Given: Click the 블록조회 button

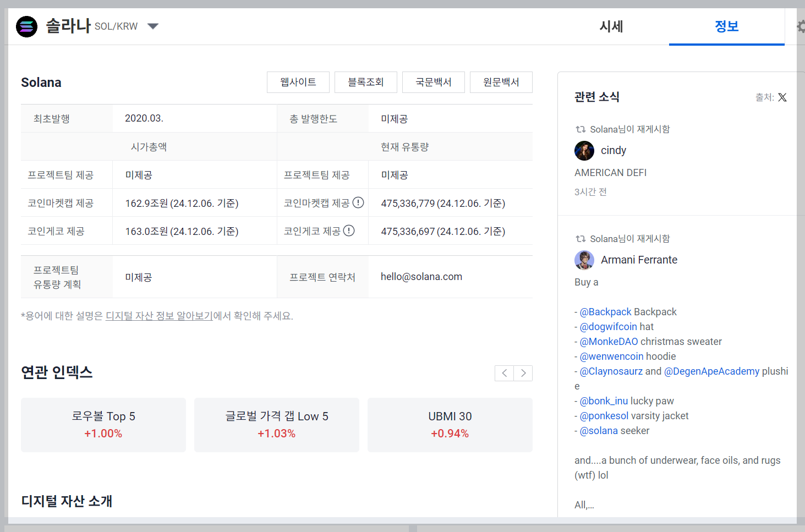Looking at the screenshot, I should coord(366,82).
